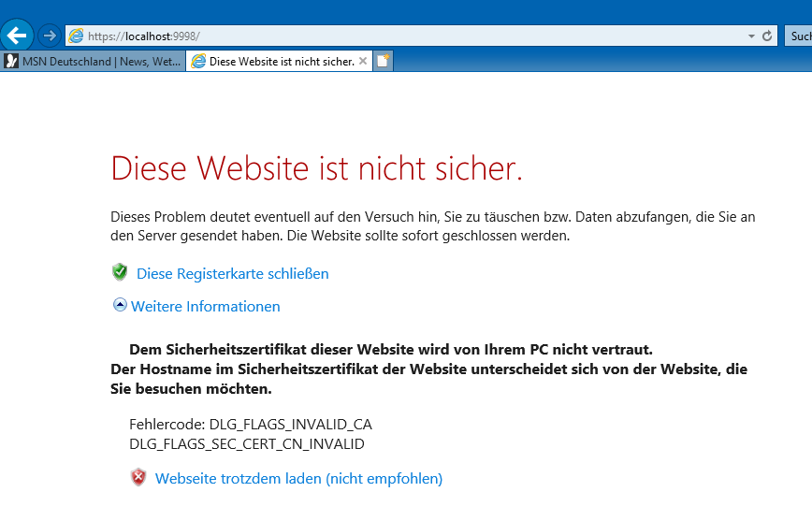Switch to the MSN Deutschland tab
This screenshot has height=521, width=812.
click(94, 61)
